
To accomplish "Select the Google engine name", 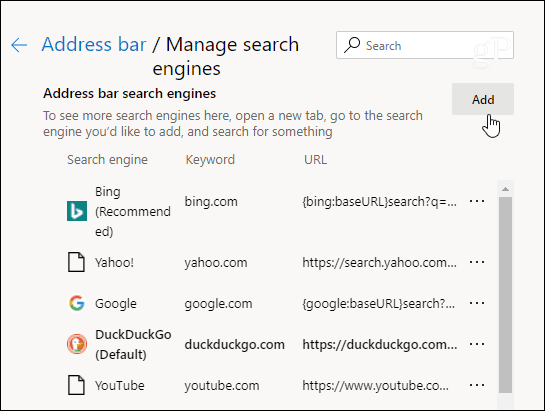I will (x=116, y=304).
